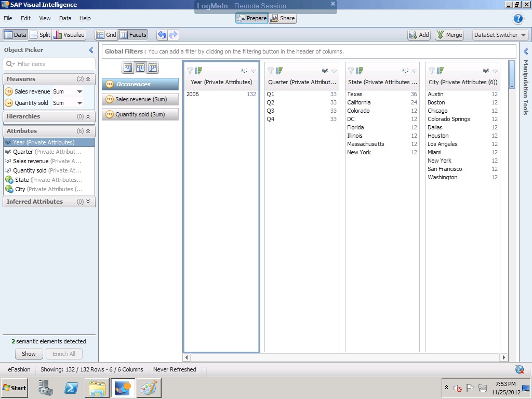The width and height of the screenshot is (532, 399).
Task: Open Server Manager from taskbar
Action: click(46, 388)
